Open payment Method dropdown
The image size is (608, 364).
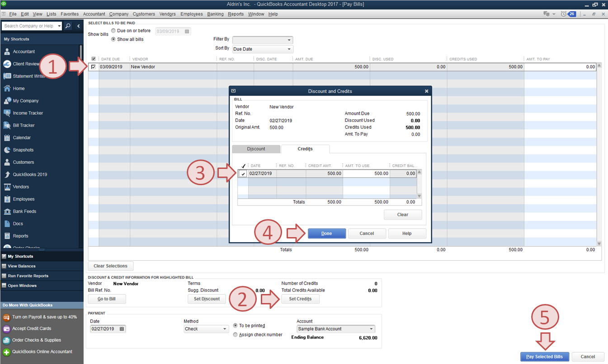pos(206,329)
